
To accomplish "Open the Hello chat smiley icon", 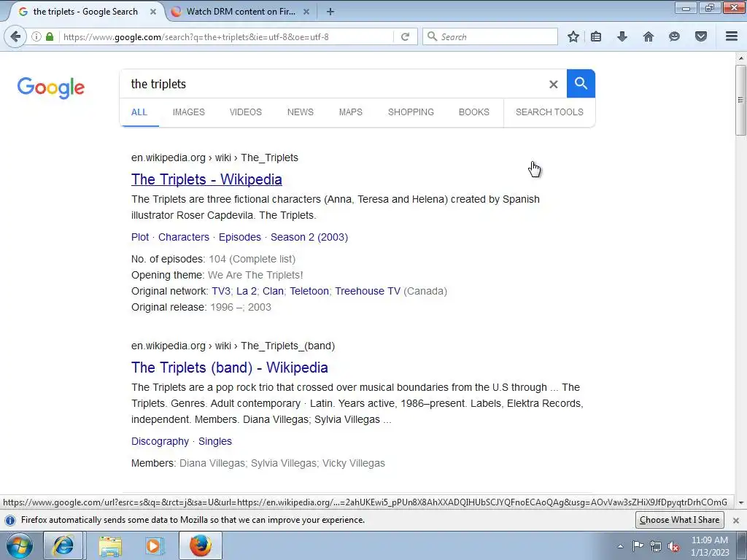I will [674, 36].
